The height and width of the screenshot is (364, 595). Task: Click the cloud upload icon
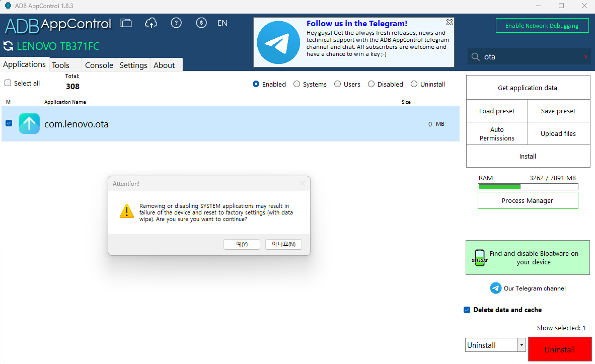pyautogui.click(x=151, y=23)
